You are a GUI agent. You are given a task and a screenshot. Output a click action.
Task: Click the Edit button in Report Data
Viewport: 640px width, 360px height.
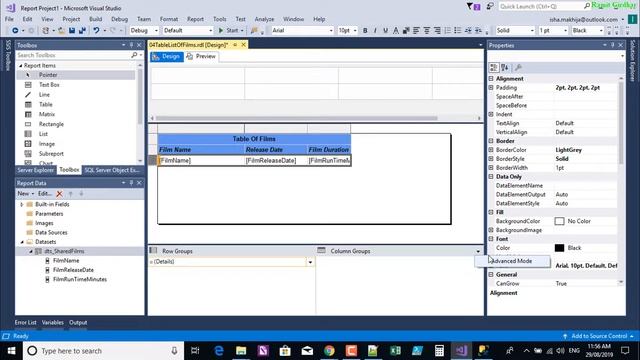click(x=44, y=194)
